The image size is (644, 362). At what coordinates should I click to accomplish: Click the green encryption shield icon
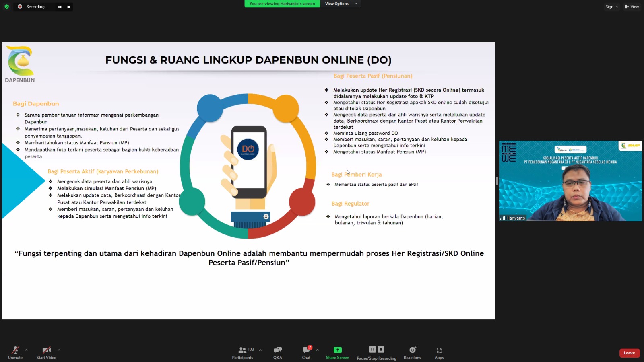pyautogui.click(x=6, y=7)
